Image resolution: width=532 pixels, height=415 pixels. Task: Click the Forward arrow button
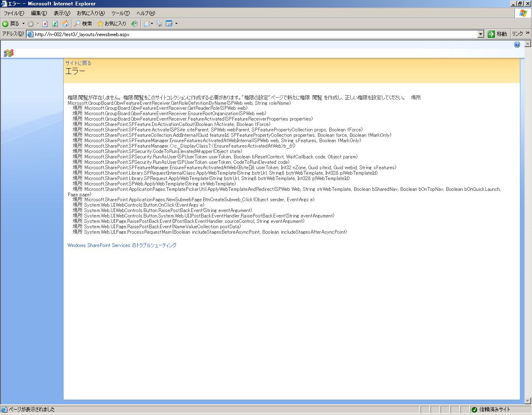coord(30,24)
